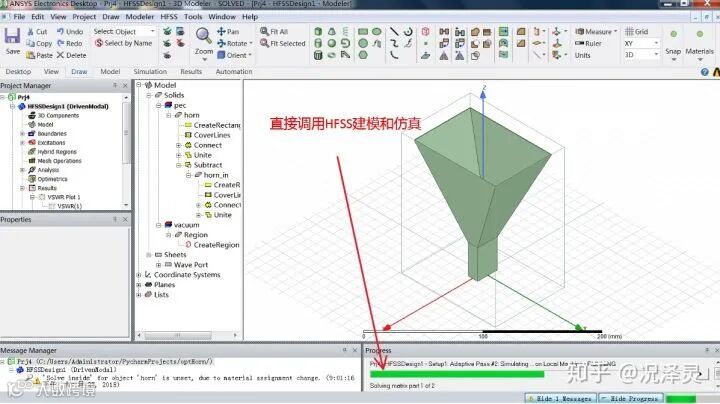The width and height of the screenshot is (720, 404).
Task: Collapse the HFSSDesign1 project node
Action: 12,106
